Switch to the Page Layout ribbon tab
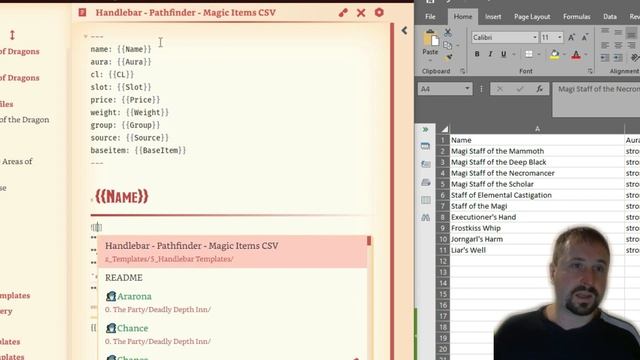Viewport: 640px width, 360px height. [532, 17]
